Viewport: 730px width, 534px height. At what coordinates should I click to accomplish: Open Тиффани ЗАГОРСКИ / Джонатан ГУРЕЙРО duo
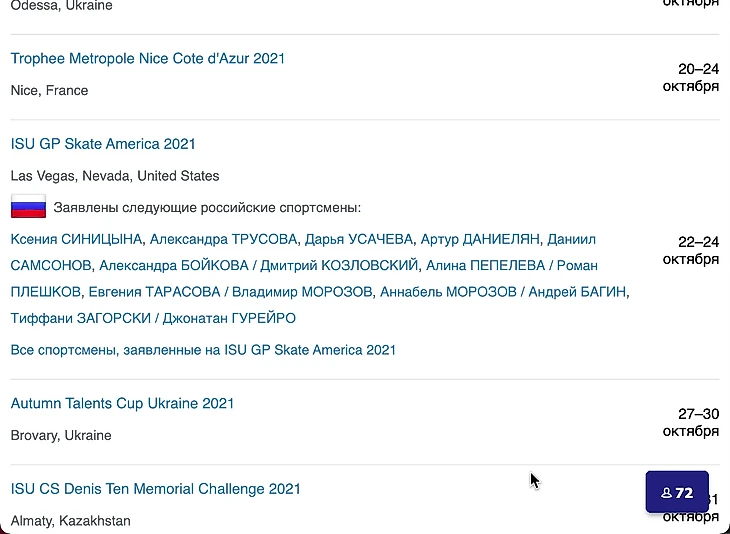click(x=153, y=318)
